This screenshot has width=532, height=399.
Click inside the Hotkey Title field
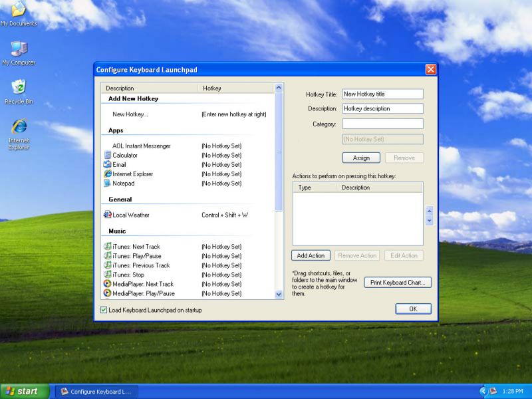[x=382, y=93]
